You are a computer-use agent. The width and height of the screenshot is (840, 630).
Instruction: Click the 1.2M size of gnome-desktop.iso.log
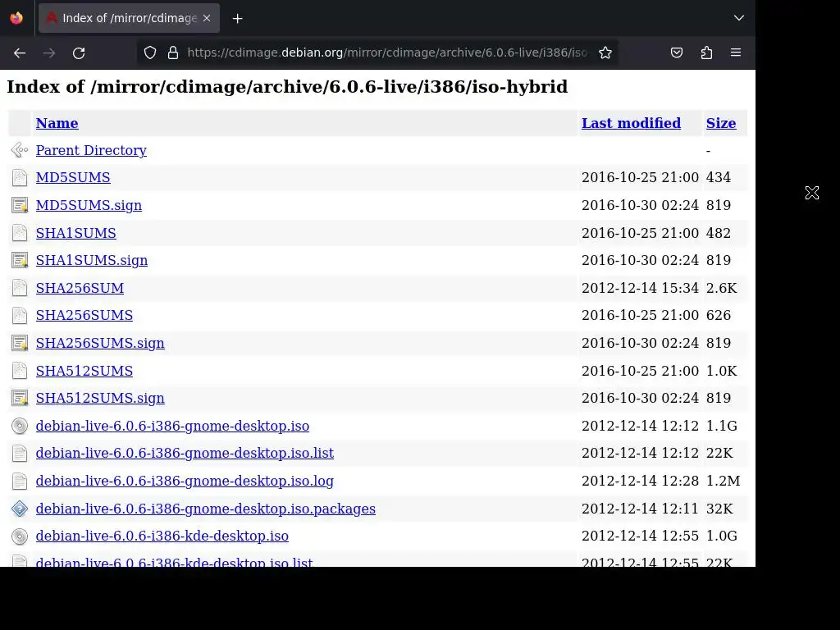coord(724,481)
